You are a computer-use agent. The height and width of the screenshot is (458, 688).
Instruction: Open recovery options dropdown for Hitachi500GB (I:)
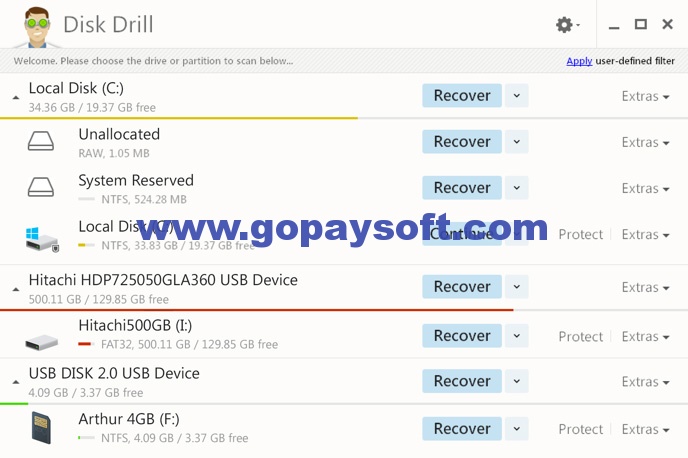point(517,336)
